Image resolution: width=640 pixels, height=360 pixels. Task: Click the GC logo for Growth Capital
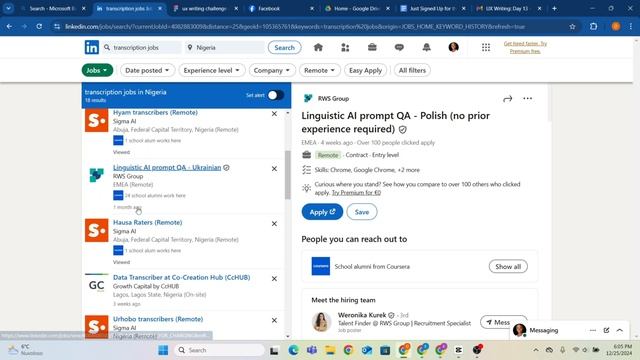(x=97, y=285)
